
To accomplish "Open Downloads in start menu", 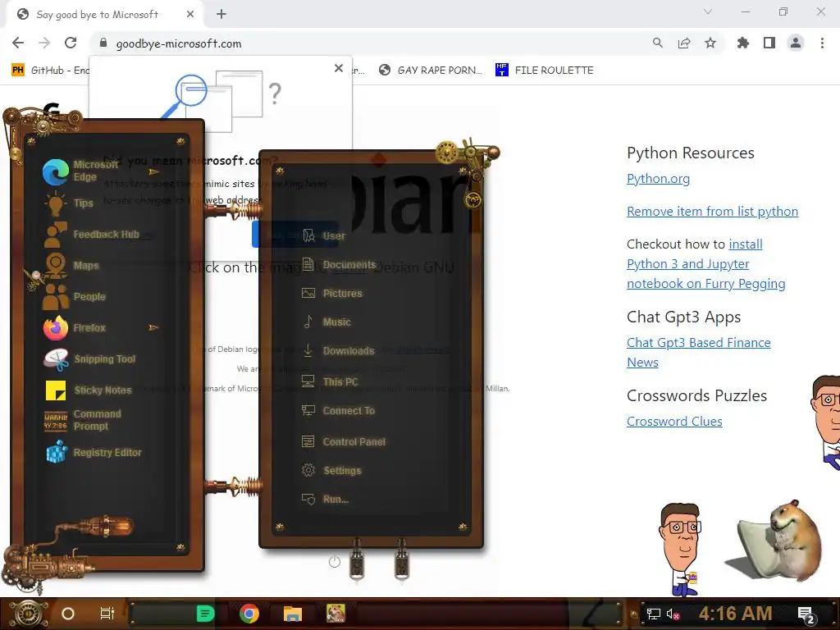I will 337,351.
